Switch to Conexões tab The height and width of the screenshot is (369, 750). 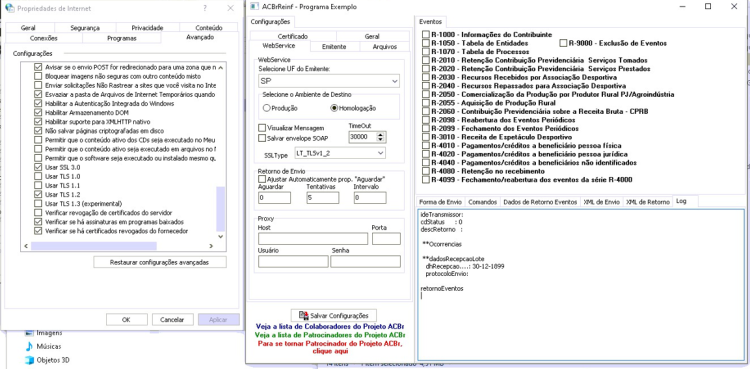(x=44, y=38)
